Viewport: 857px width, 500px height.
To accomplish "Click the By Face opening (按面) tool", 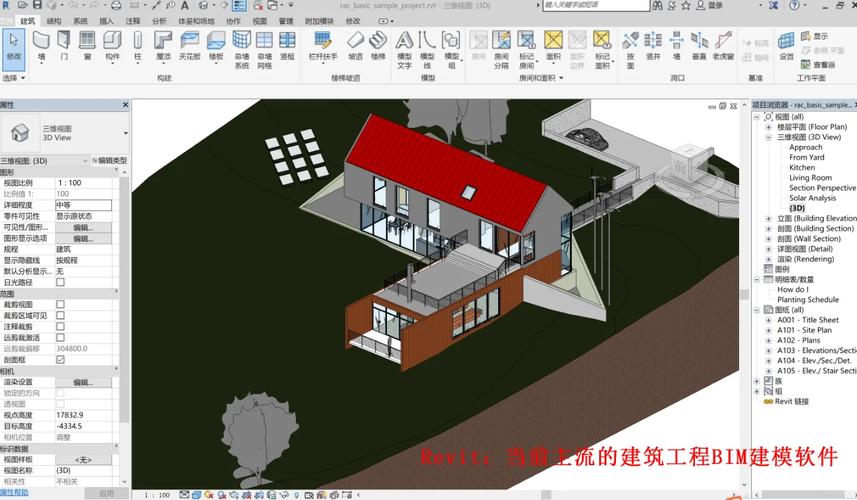I will pyautogui.click(x=630, y=50).
